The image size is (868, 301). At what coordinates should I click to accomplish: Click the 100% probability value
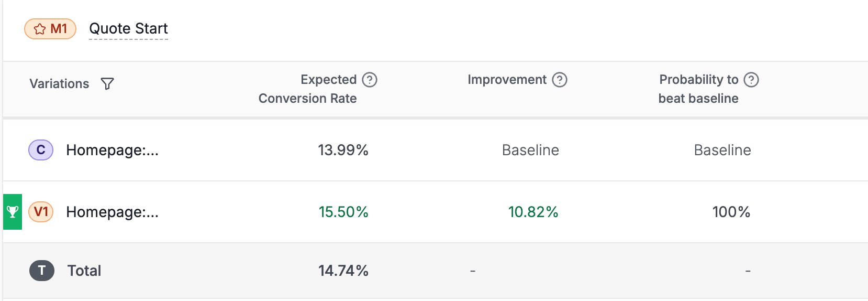pyautogui.click(x=731, y=212)
